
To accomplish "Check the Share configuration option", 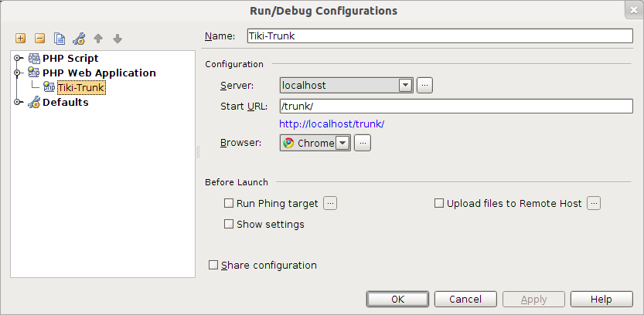I will coord(213,265).
